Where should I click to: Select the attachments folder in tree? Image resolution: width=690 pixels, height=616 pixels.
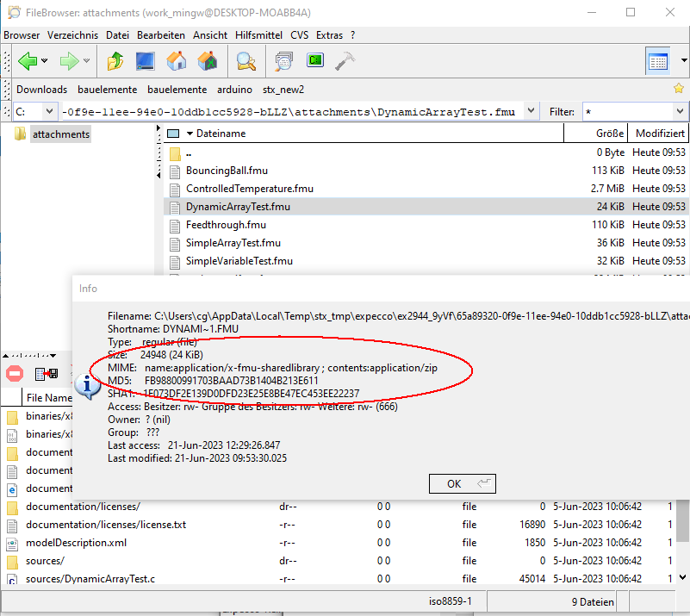[60, 134]
